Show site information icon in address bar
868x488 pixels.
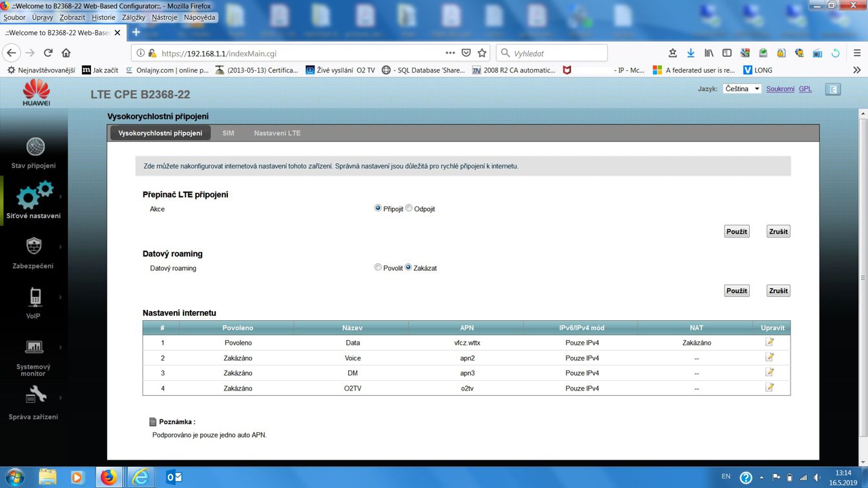coord(140,54)
